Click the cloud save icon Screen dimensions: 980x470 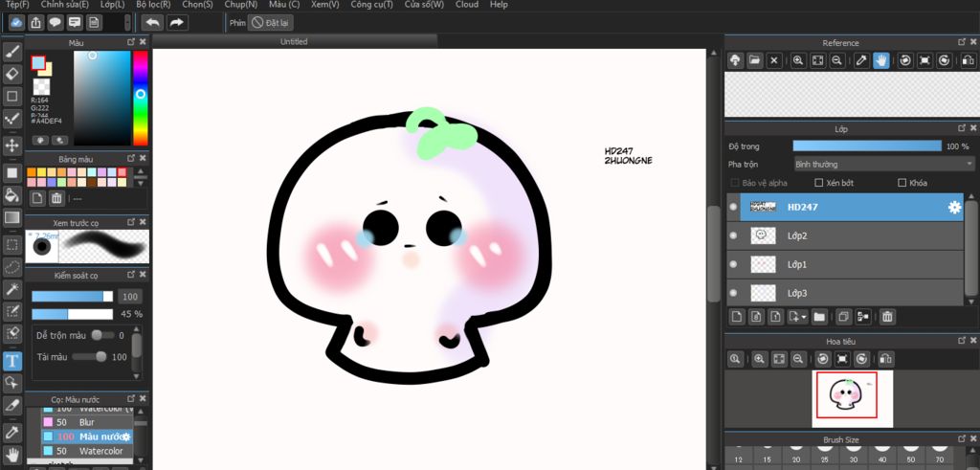pyautogui.click(x=17, y=23)
